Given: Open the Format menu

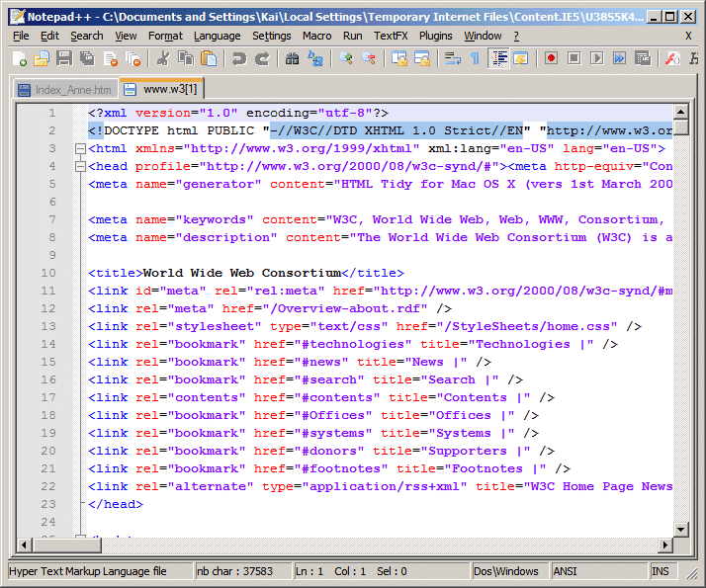Looking at the screenshot, I should pos(165,36).
